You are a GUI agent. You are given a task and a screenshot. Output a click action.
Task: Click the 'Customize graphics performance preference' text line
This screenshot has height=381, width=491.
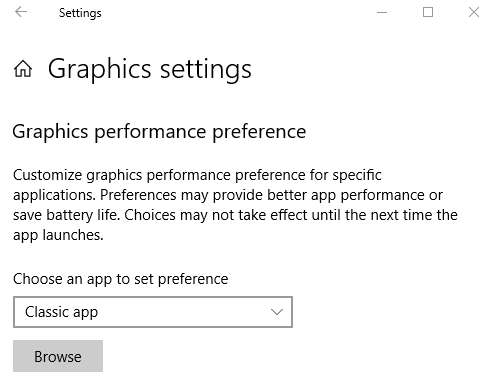pyautogui.click(x=197, y=175)
